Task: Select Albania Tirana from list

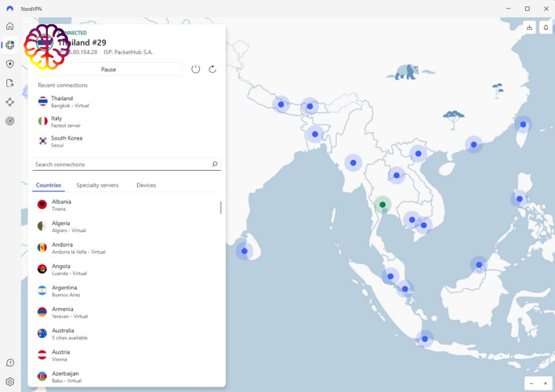Action: pyautogui.click(x=127, y=205)
